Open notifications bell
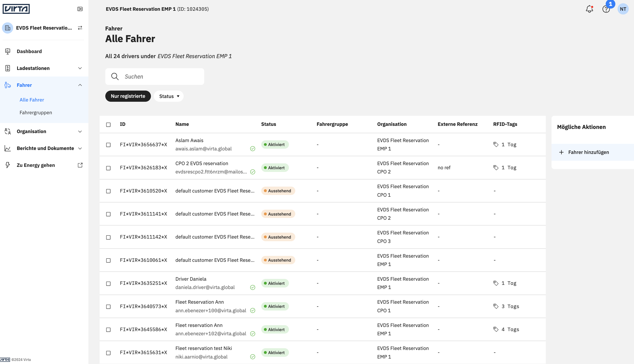Viewport: 634px width, 364px height. click(x=589, y=9)
